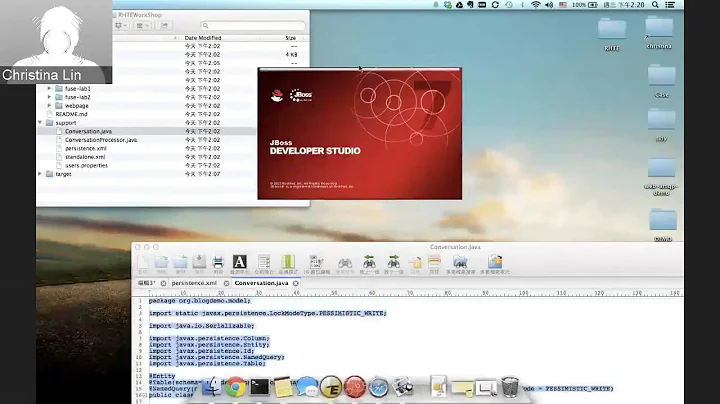
Task: Open Google Chrome from the Dock
Action: point(236,387)
